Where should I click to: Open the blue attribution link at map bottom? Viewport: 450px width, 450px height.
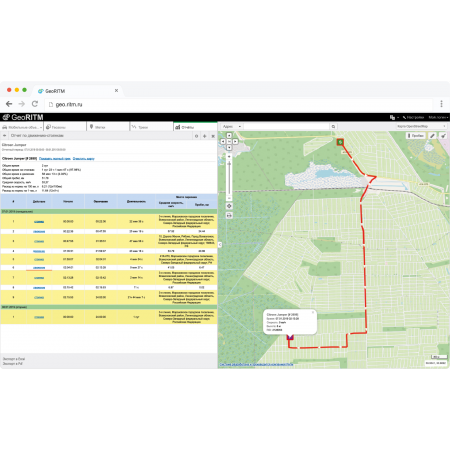coord(256,364)
